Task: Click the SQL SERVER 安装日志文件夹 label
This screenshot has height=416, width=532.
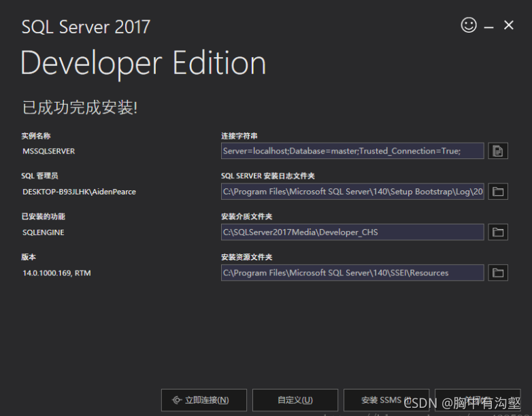Action: tap(267, 176)
